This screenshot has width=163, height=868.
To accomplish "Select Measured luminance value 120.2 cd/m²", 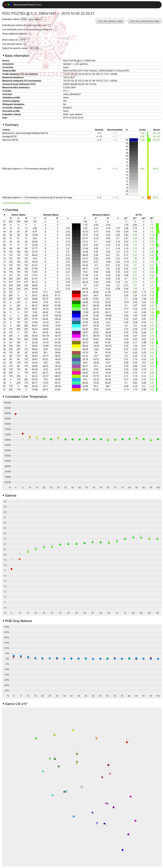I will [x=69, y=77].
